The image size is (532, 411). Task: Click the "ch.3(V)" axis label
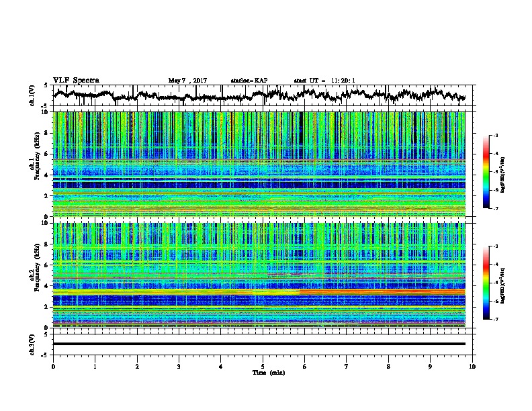(32, 345)
